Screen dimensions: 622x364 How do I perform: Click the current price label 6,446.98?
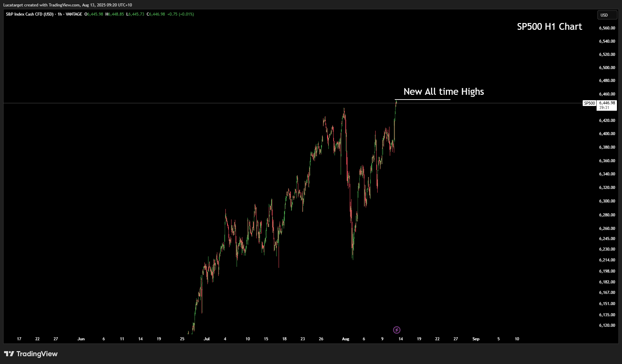click(x=607, y=103)
